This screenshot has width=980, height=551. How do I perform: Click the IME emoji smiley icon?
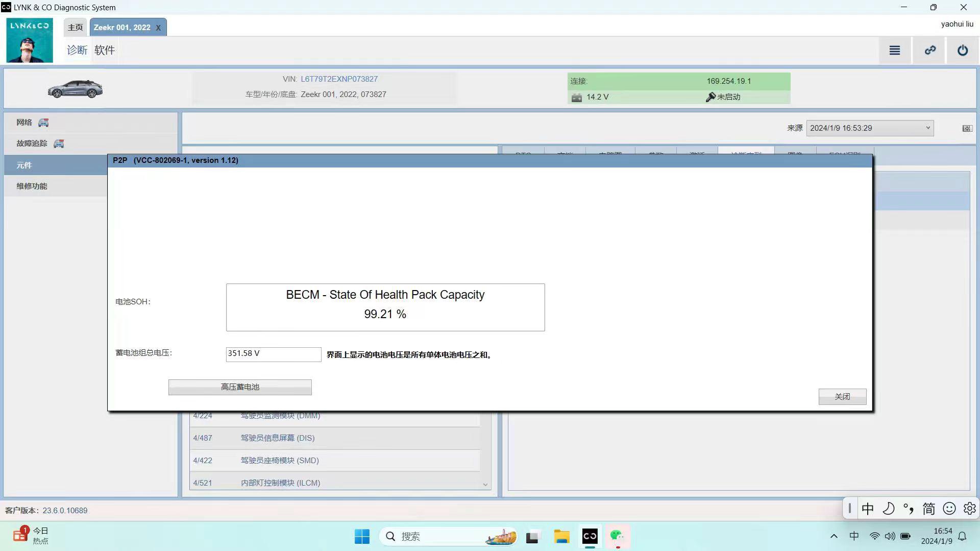(x=949, y=509)
